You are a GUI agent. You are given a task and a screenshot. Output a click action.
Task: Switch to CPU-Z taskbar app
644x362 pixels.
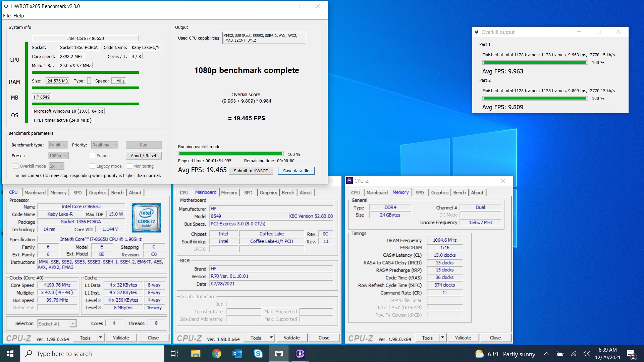(300, 354)
